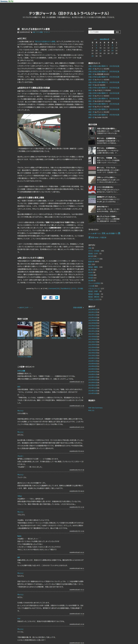Open commenter name ホタルの館
Screen dimensions: 138x644
21,371
